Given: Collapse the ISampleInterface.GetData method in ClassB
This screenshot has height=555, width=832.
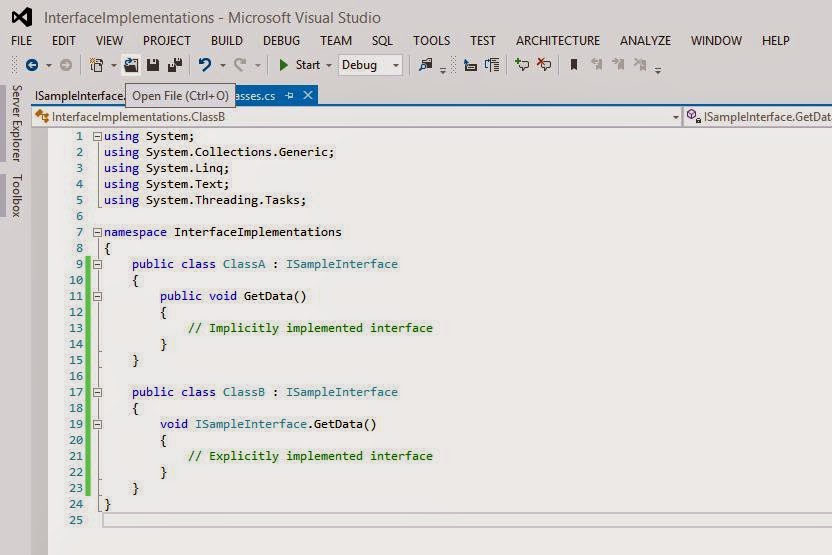Looking at the screenshot, I should [x=98, y=424].
